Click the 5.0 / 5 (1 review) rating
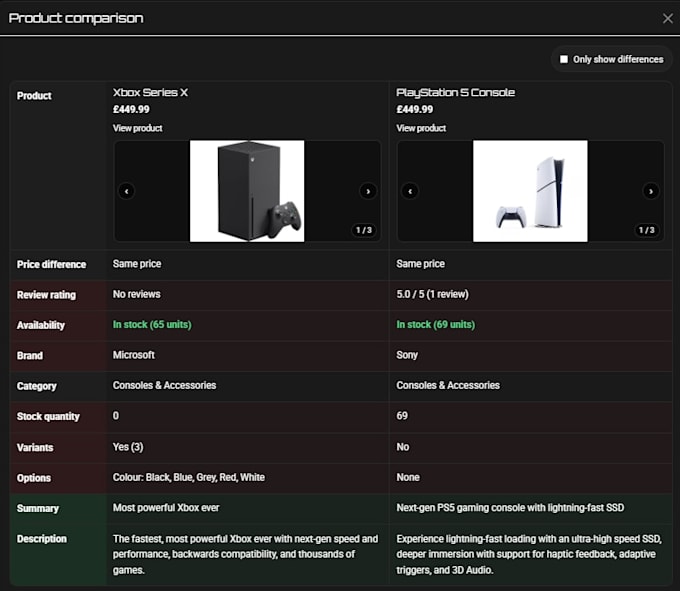 [x=432, y=294]
